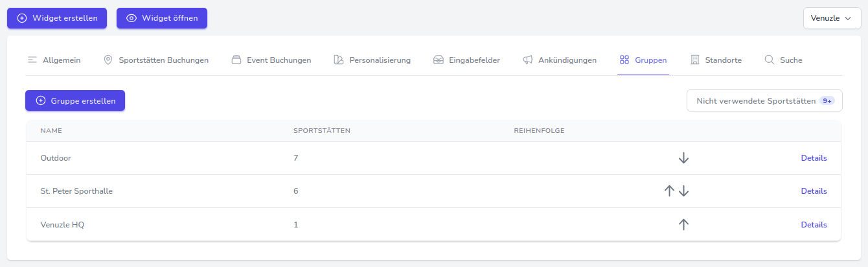The image size is (868, 267).
Task: Open the Venuzle dropdown selector
Action: point(832,18)
